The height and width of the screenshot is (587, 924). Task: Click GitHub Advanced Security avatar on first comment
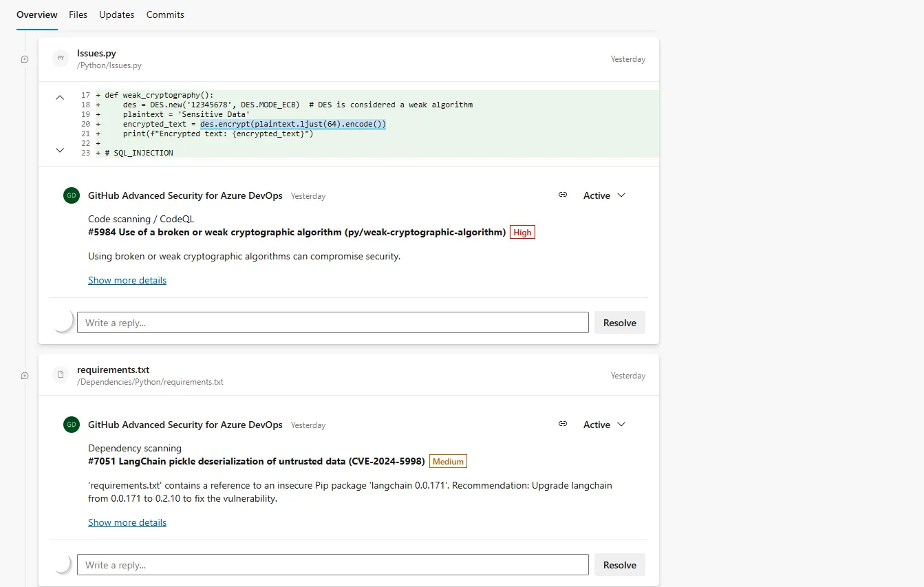tap(71, 195)
